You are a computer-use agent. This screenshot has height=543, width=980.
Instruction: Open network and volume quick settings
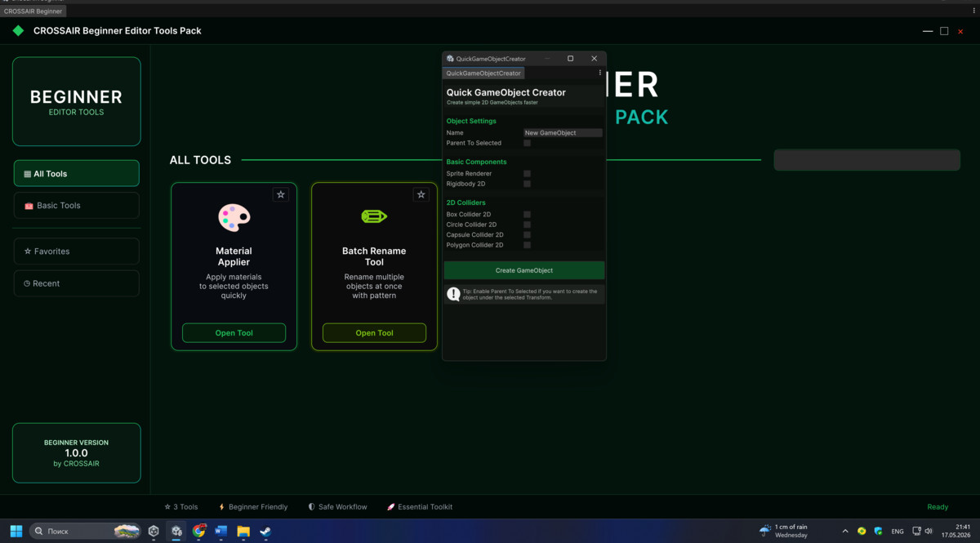click(924, 531)
